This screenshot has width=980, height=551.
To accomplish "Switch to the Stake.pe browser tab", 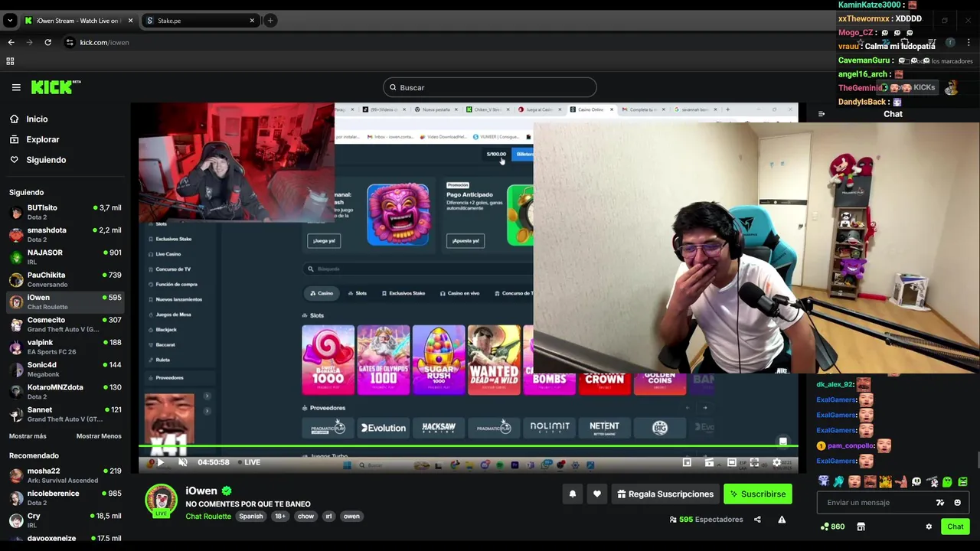I will point(199,21).
